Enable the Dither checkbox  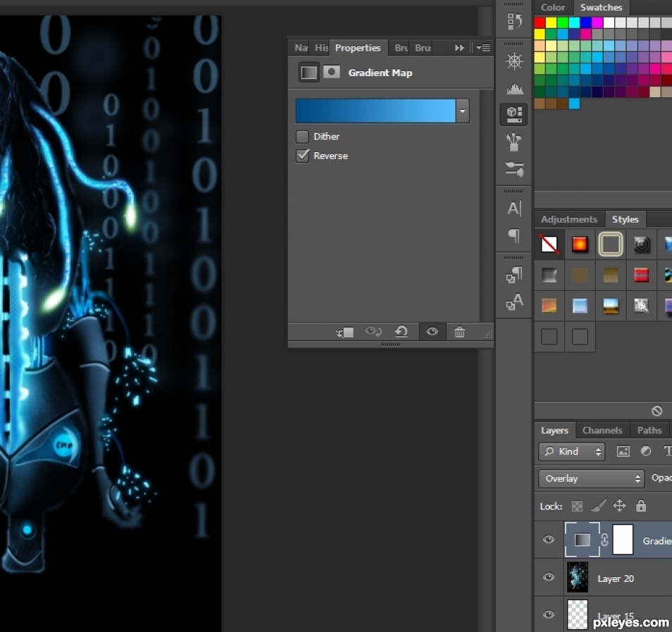(302, 137)
